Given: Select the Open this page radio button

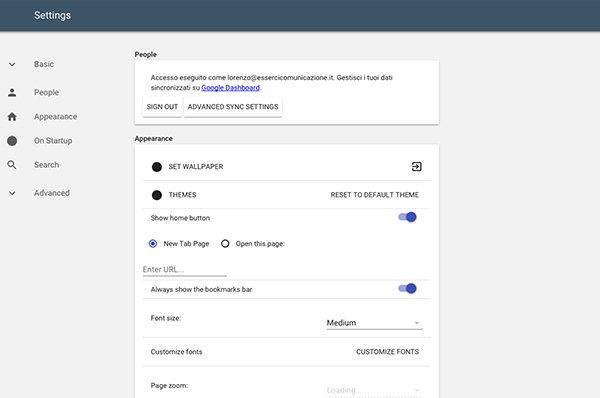Looking at the screenshot, I should coord(225,243).
